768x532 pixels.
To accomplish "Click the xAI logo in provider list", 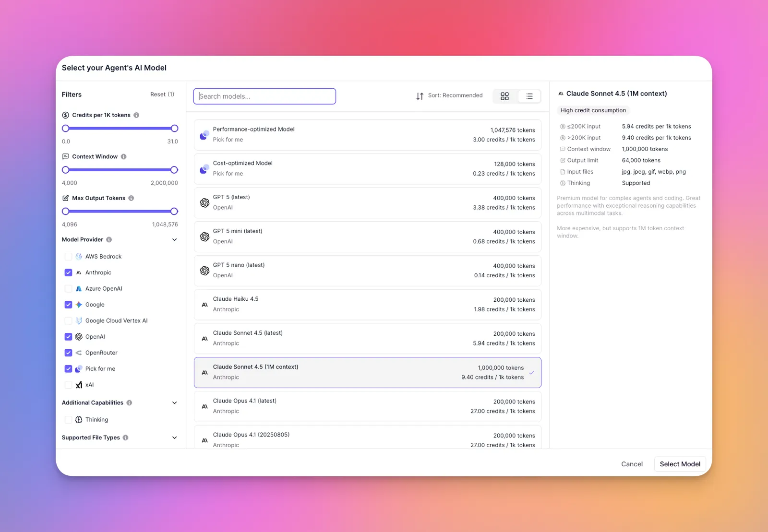I will pyautogui.click(x=79, y=385).
